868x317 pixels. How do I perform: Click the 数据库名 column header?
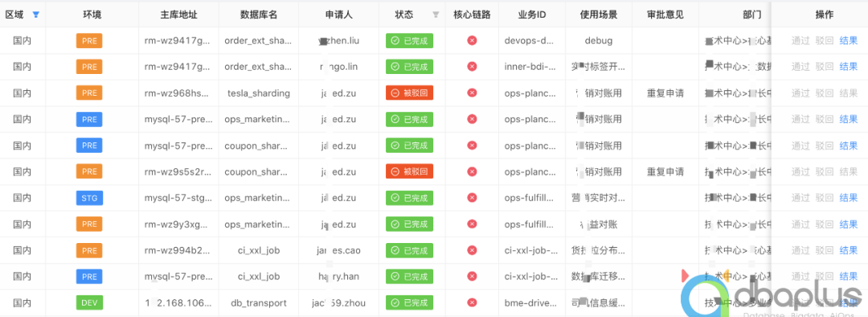(x=259, y=15)
